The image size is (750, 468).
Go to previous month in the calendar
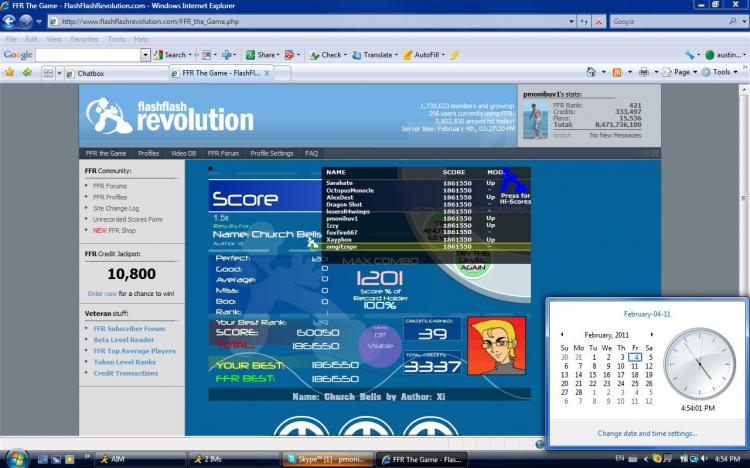(562, 334)
